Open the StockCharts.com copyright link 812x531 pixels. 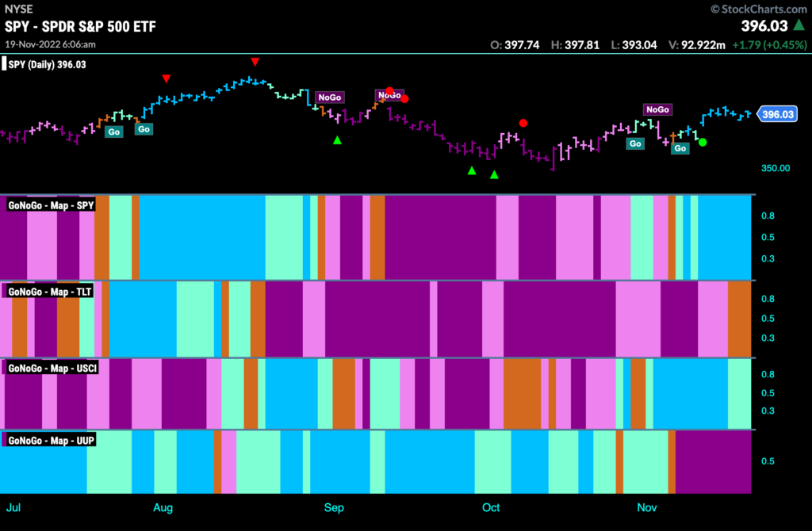759,9
